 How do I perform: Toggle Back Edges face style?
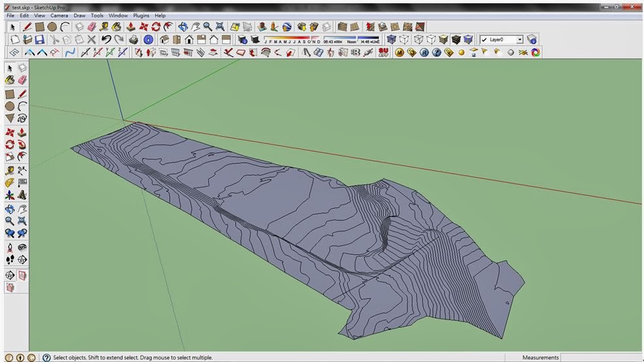point(404,39)
